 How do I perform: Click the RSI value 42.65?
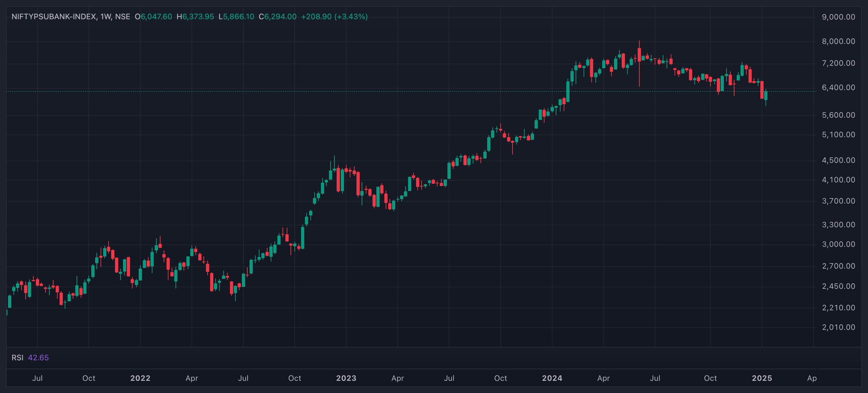38,358
